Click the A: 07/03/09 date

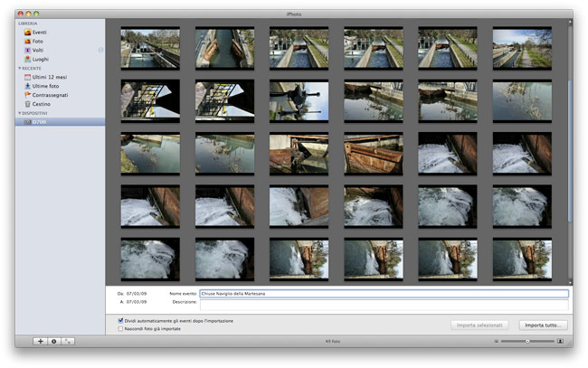pos(133,302)
